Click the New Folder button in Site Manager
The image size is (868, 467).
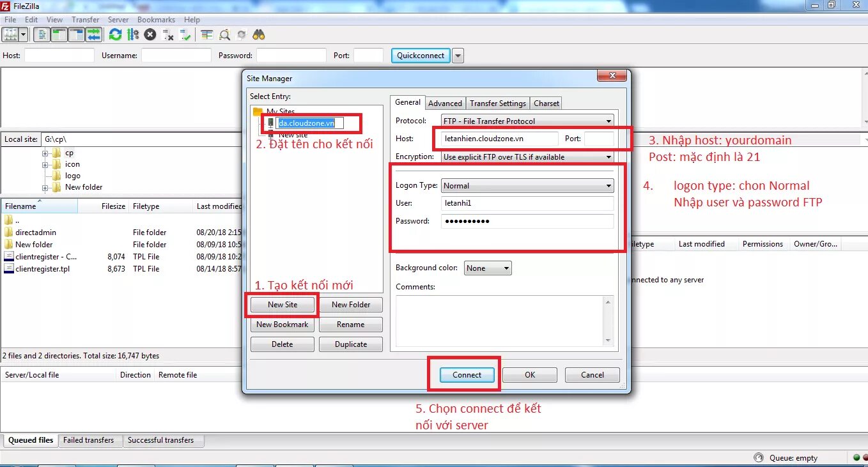(351, 305)
